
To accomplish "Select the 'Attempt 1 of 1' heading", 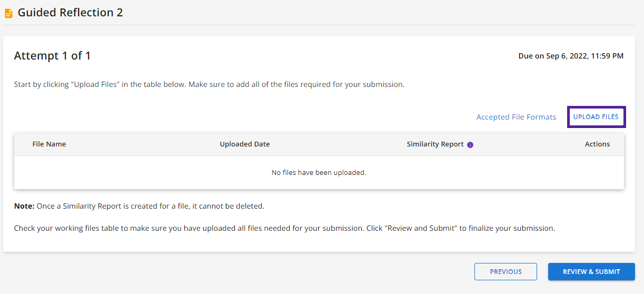I will click(52, 55).
